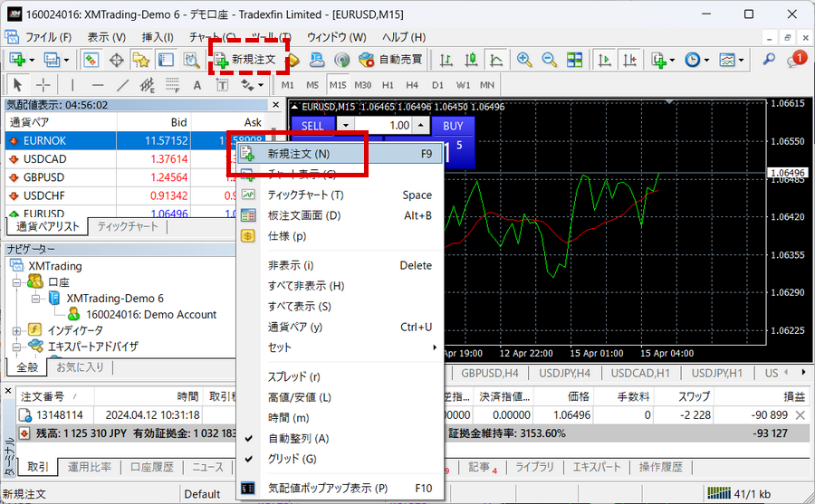Toggle the Terminal panel toolbar icon

(166, 60)
